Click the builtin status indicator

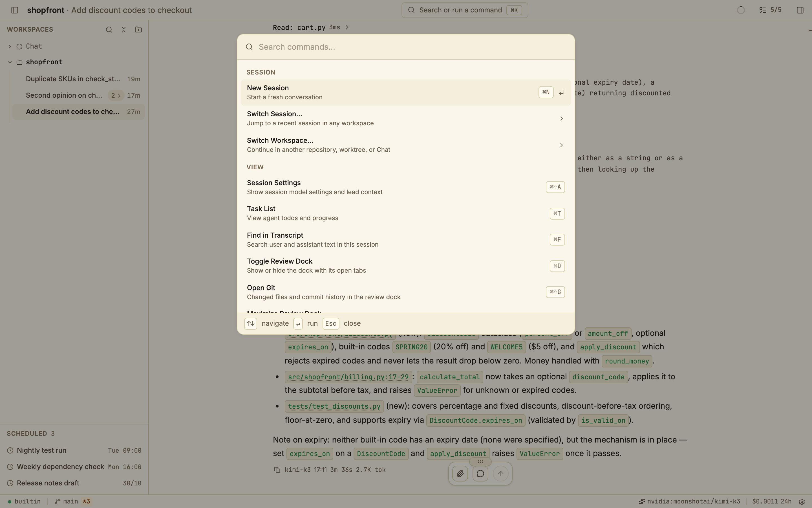click(24, 501)
